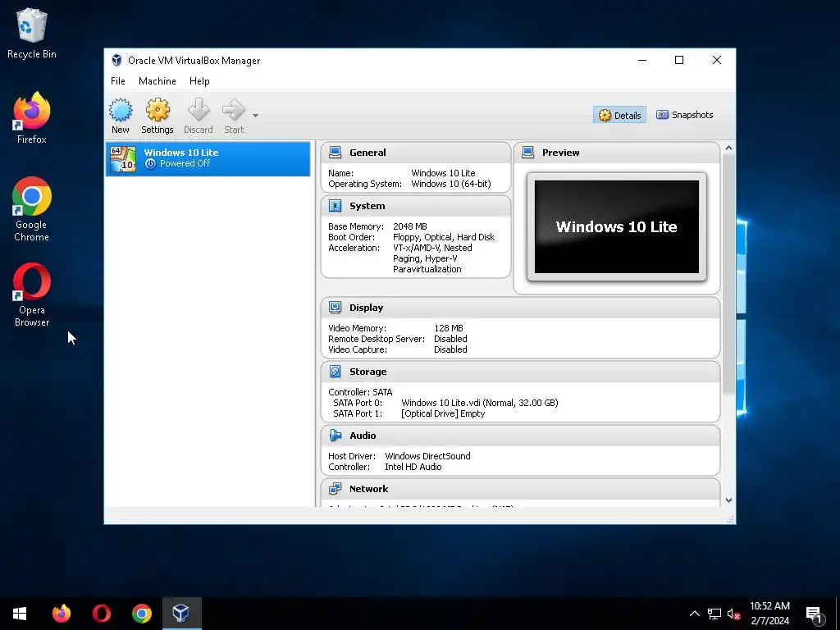840x630 pixels.
Task: Open the General section header link
Action: 367,153
